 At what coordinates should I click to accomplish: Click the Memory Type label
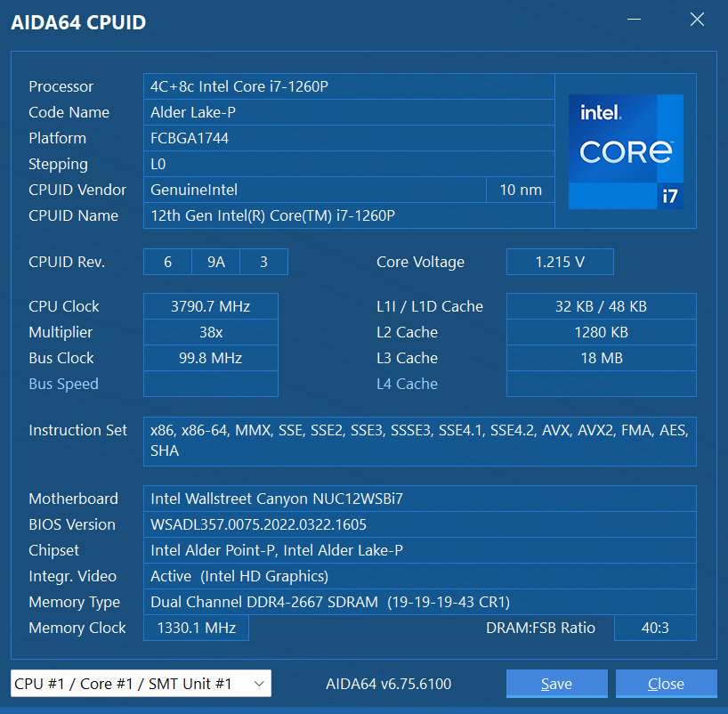tap(74, 603)
